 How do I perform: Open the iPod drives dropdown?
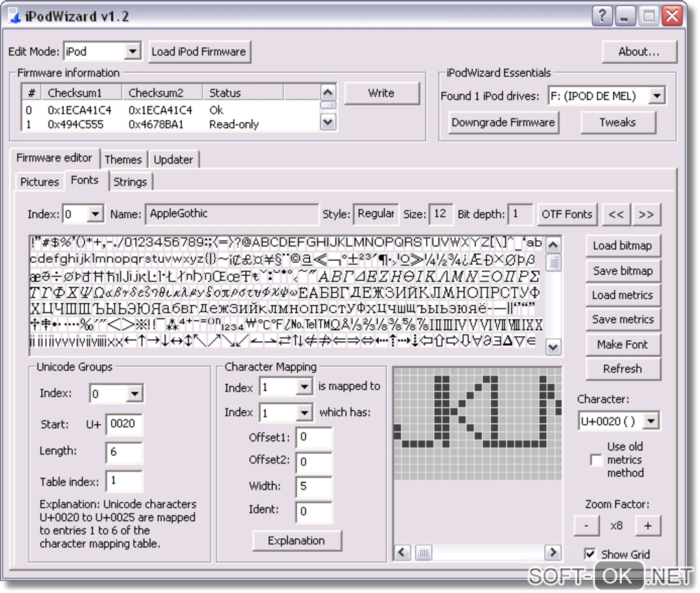coord(657,96)
